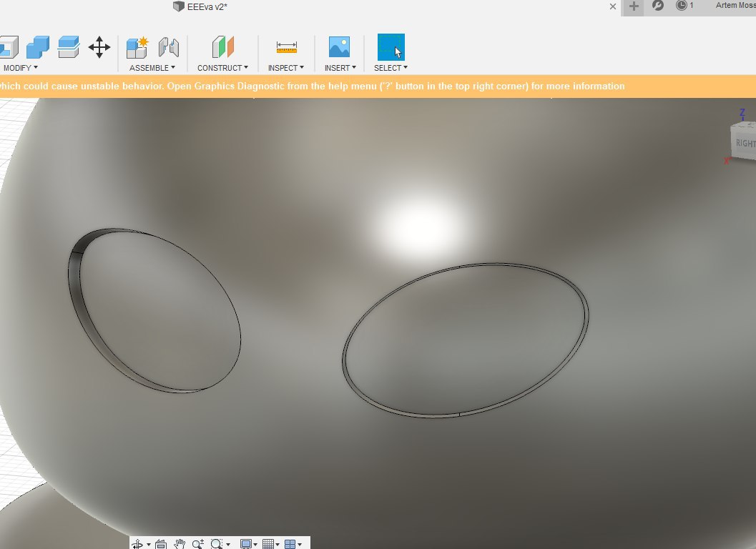Activate the Pan hand tool
Viewport: 756px width, 549px height.
180,544
